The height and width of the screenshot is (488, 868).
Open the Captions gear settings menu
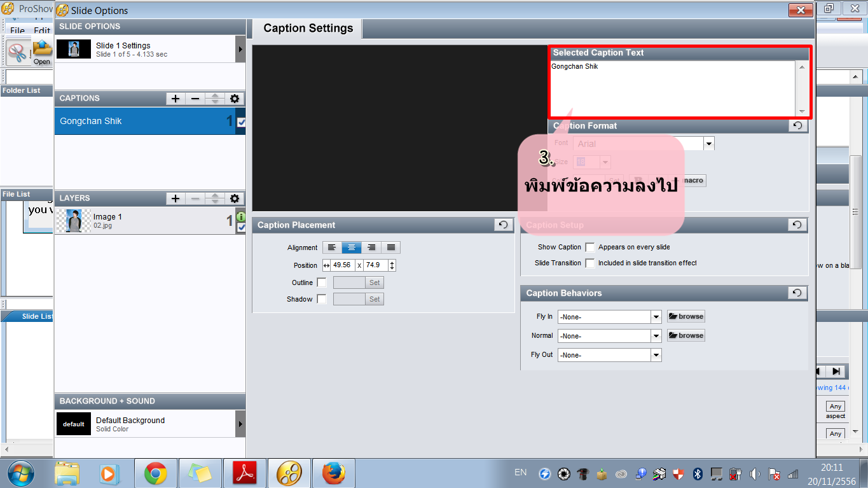tap(235, 99)
